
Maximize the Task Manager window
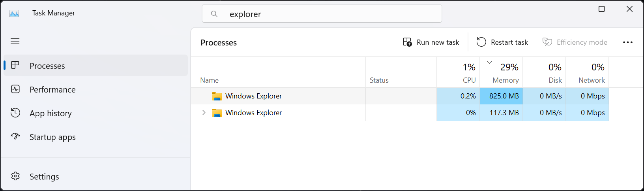(601, 9)
